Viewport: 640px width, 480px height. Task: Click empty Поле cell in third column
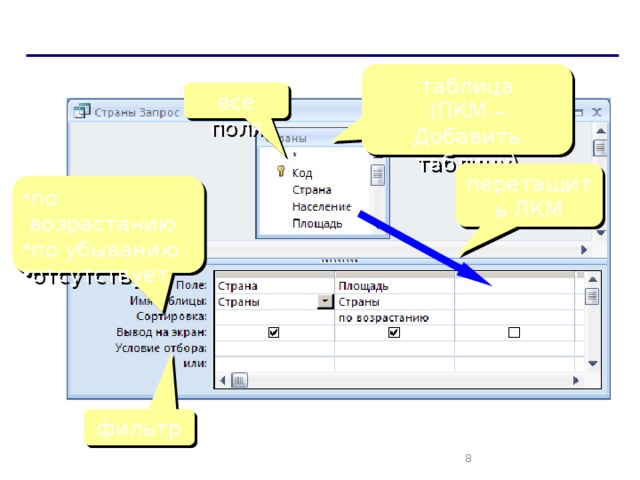pyautogui.click(x=514, y=286)
